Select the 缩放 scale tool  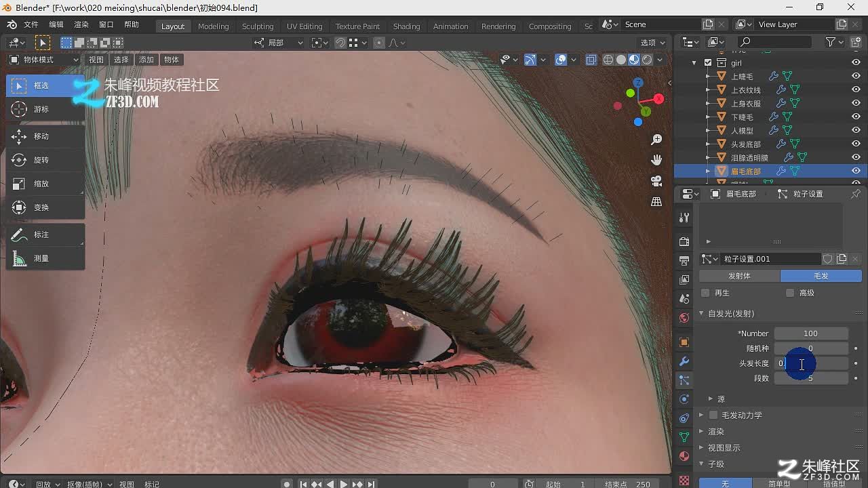coord(45,184)
